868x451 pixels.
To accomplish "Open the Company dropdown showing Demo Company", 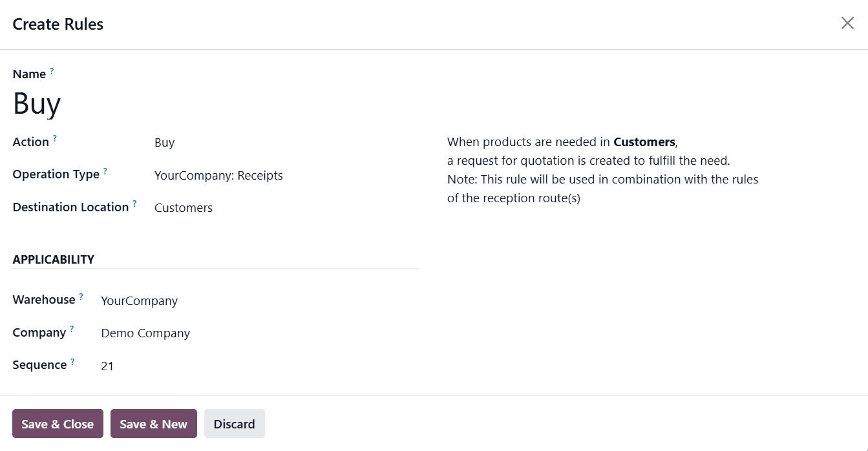I will 145,333.
